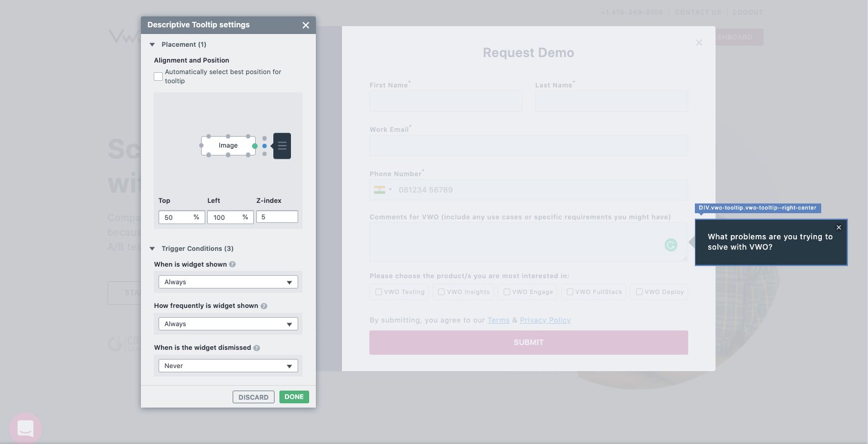
Task: Select the bottom-left anchor dot on Image box
Action: click(x=209, y=155)
